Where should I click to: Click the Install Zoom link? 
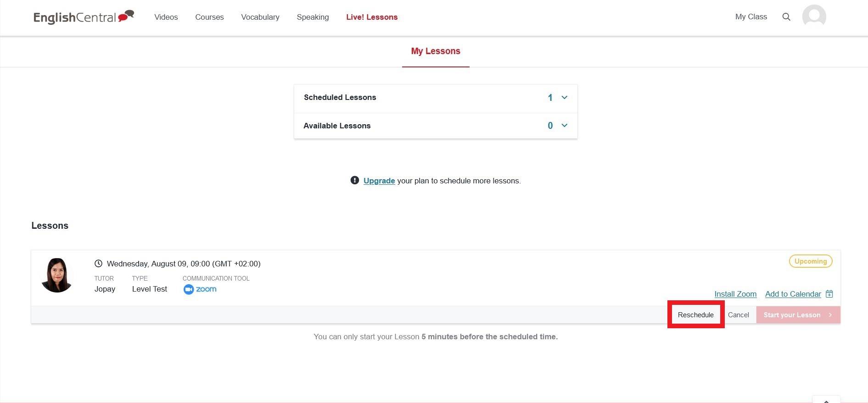coord(735,294)
